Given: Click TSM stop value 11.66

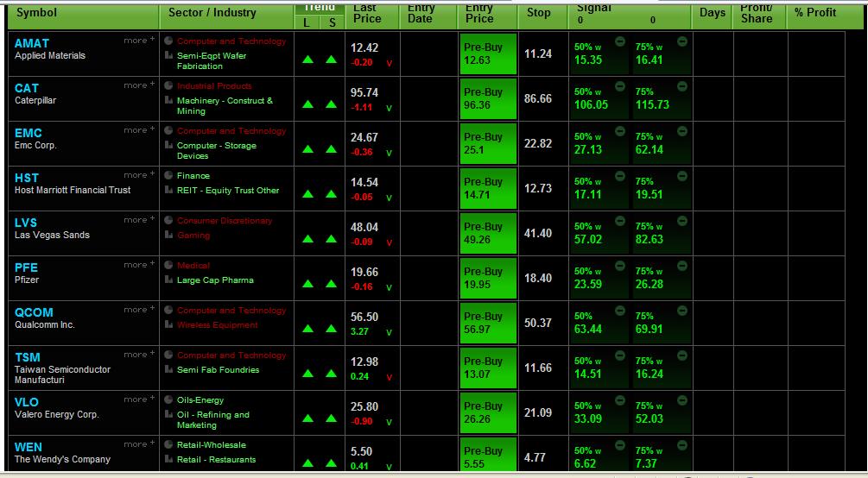Looking at the screenshot, I should coord(538,368).
